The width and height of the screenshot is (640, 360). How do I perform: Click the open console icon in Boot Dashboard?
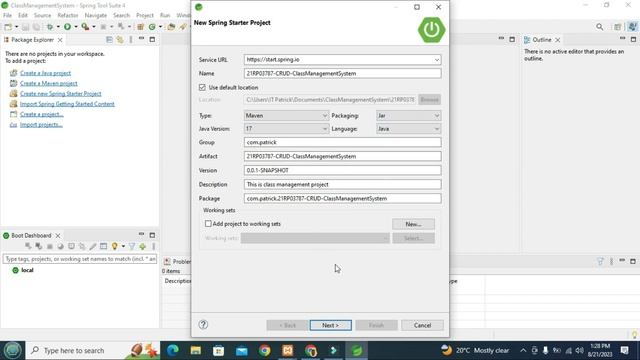coord(71,246)
